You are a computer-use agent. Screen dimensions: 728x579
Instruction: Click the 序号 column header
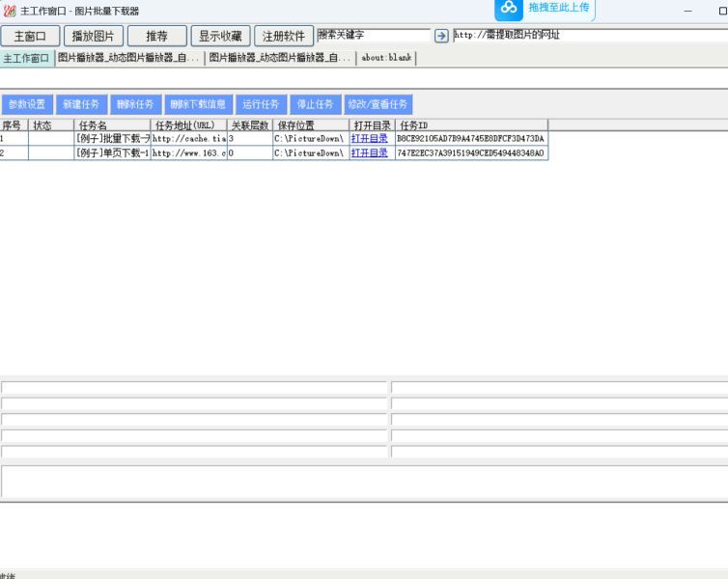click(x=14, y=125)
